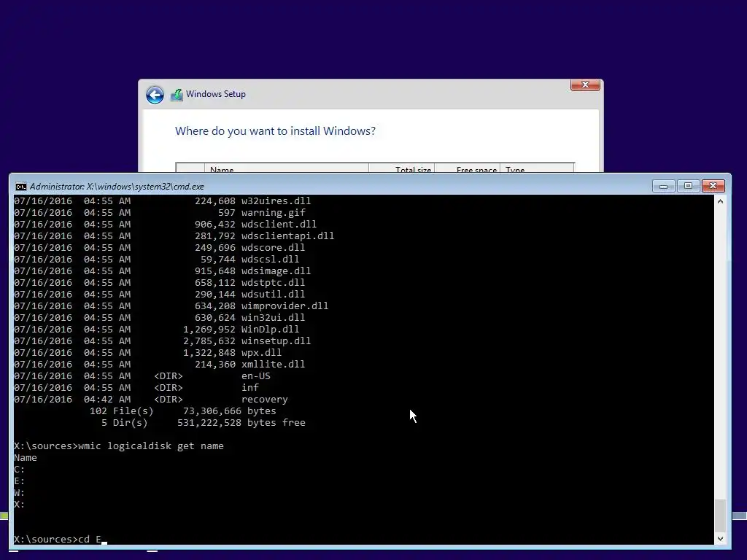The image size is (747, 560).
Task: Click the WinDlp.dll file entry
Action: pos(156,330)
